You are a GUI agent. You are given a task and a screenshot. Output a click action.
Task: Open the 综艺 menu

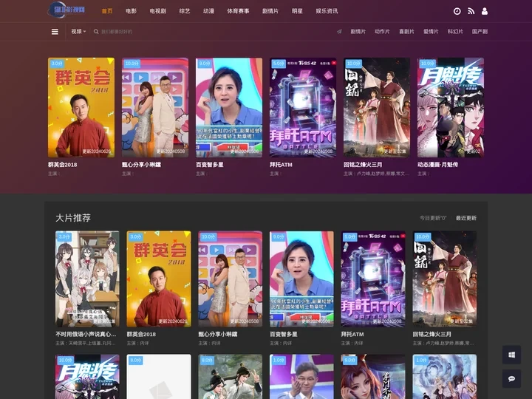click(185, 11)
